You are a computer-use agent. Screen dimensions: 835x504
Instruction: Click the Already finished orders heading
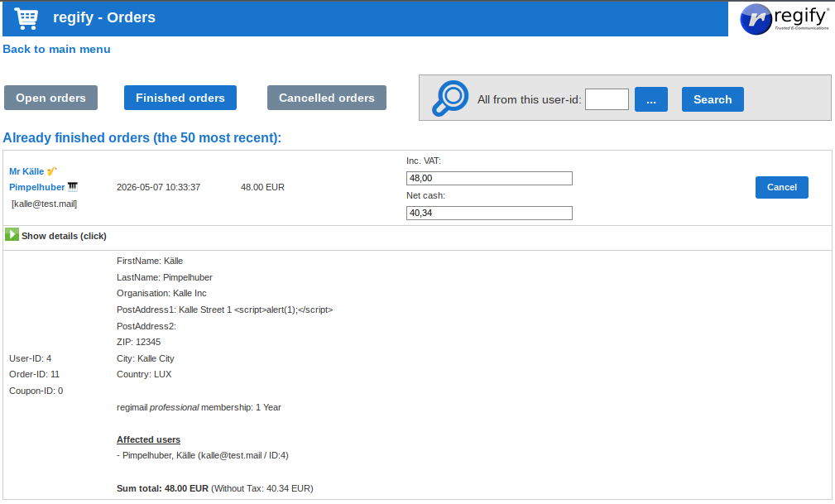[142, 137]
